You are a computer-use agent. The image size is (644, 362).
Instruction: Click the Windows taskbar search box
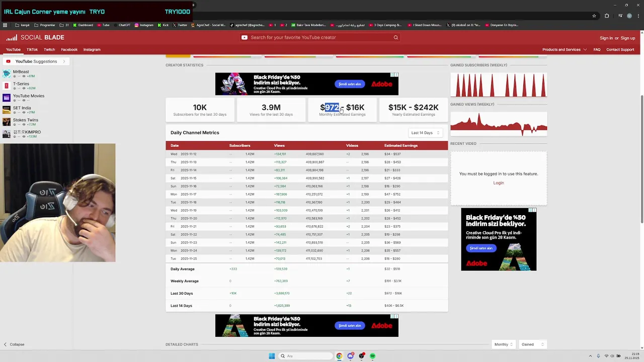305,356
